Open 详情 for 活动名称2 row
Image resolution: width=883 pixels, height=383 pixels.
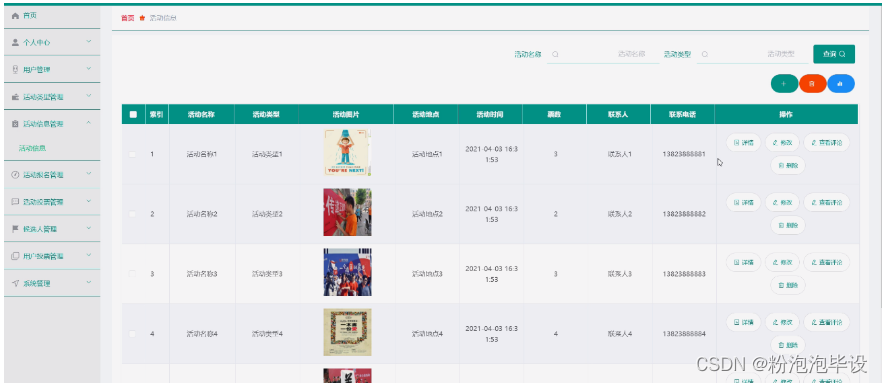point(743,202)
